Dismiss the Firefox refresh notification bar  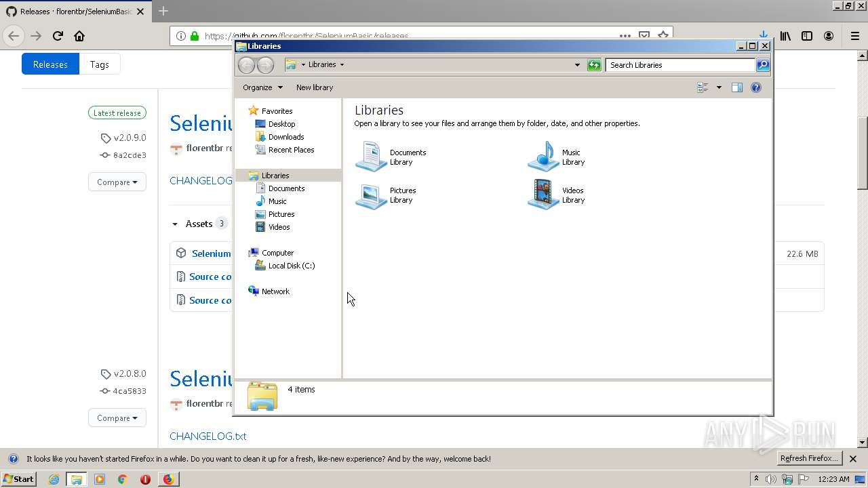(854, 459)
